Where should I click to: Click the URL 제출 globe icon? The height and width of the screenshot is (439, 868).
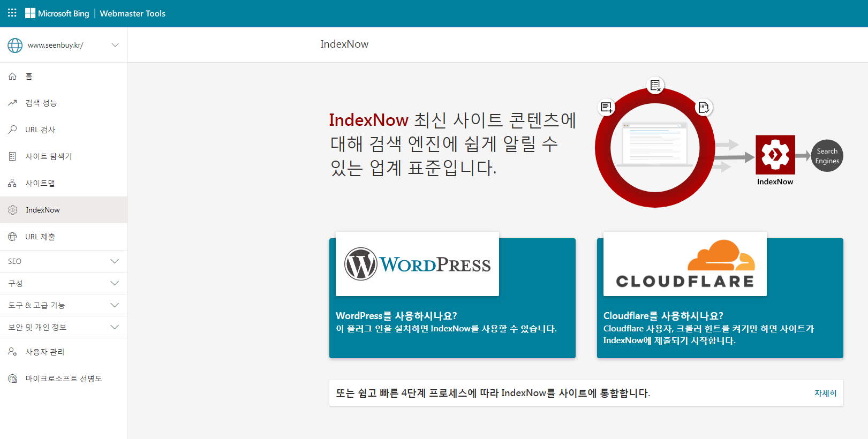click(12, 237)
